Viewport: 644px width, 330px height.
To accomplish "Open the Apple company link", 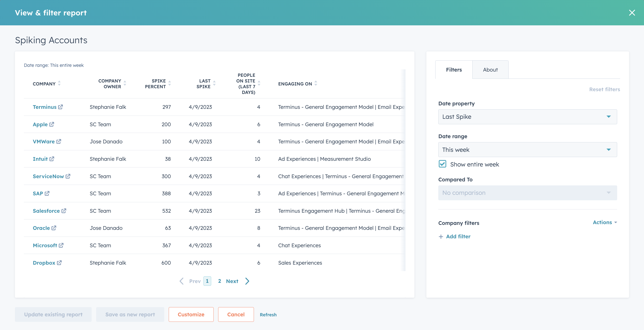I will [x=40, y=124].
